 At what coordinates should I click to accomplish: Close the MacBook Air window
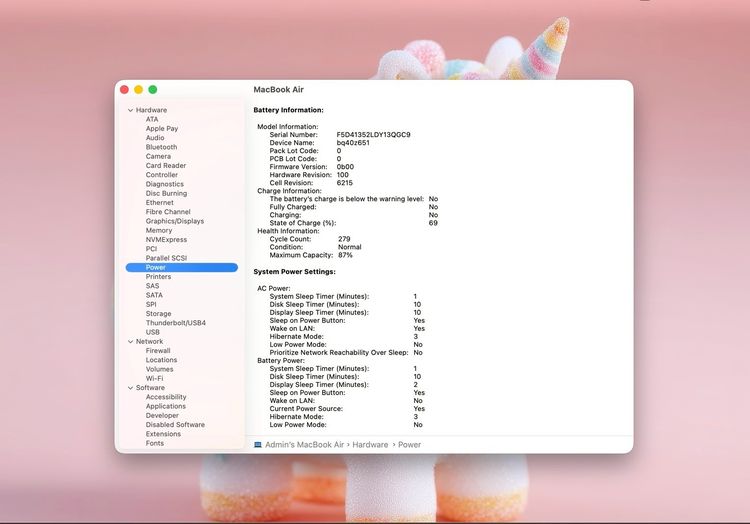[x=124, y=89]
